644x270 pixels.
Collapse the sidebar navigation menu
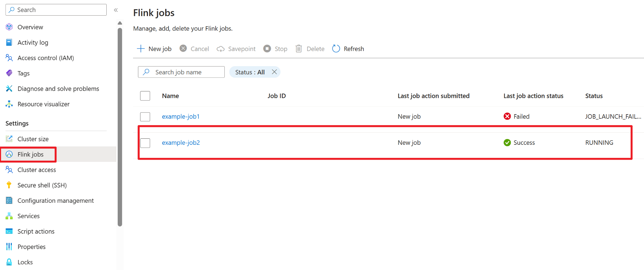116,10
